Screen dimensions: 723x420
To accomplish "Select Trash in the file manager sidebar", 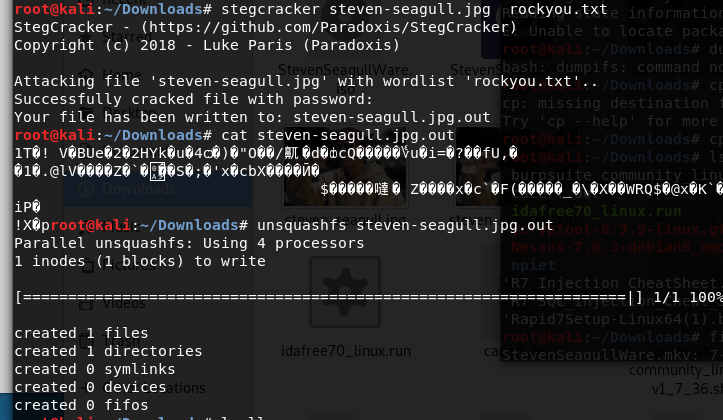I will pos(122,341).
